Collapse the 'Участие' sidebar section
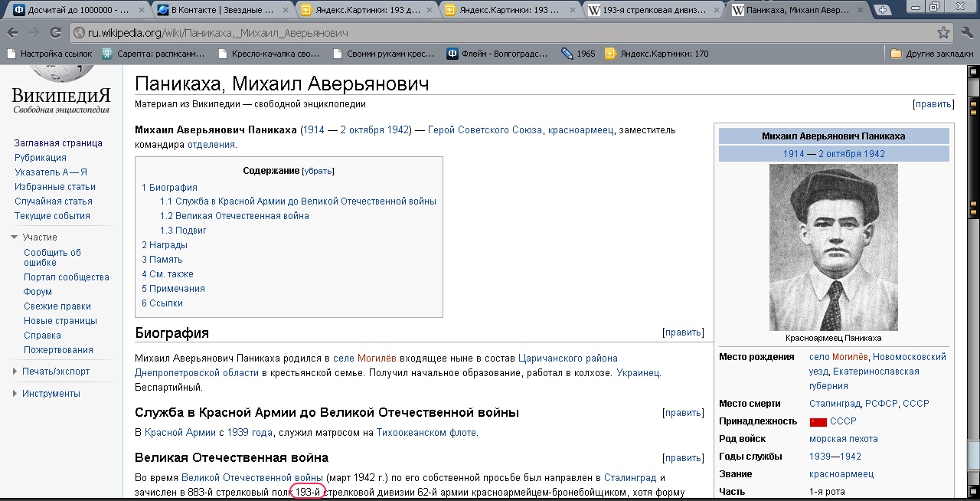Viewport: 980px width, 501px height. point(15,237)
